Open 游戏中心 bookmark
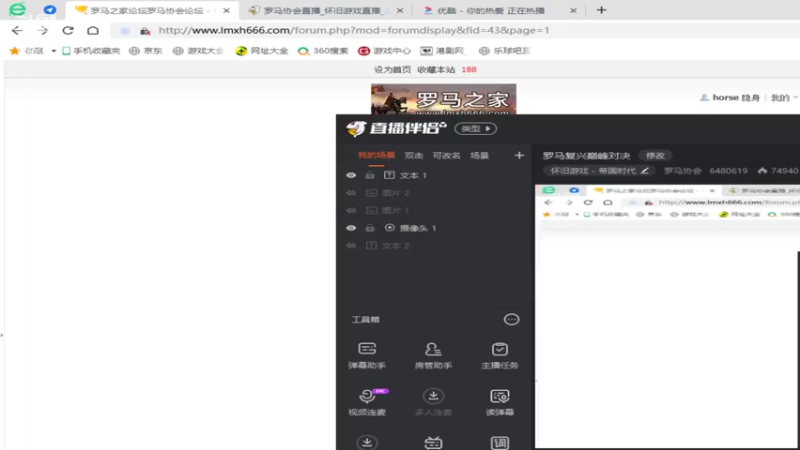The width and height of the screenshot is (800, 450). pyautogui.click(x=384, y=51)
